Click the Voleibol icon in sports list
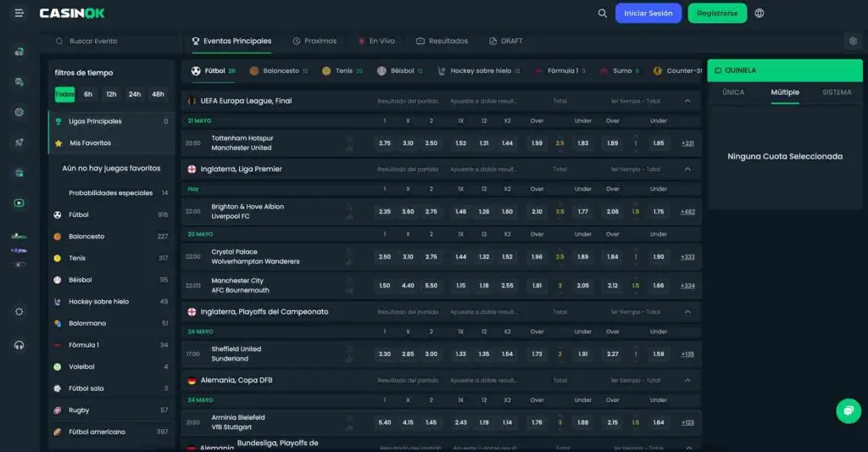Viewport: 868px width, 452px height. 57,366
